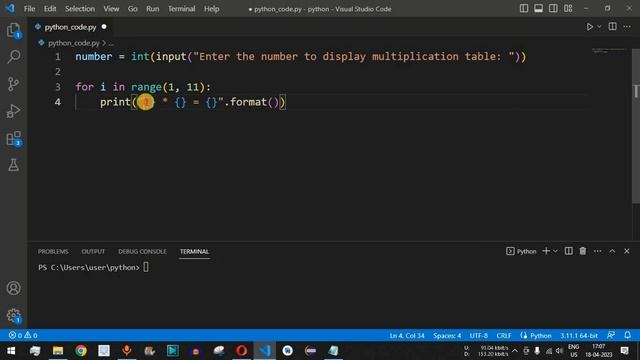Open the Help menu

coord(211,9)
